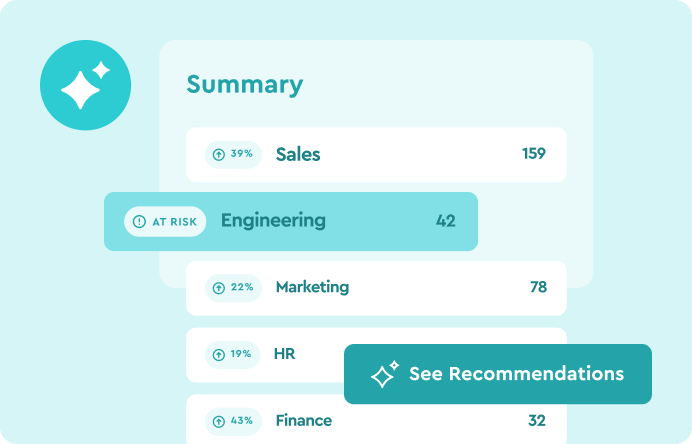Click the Engineering count 42

445,221
